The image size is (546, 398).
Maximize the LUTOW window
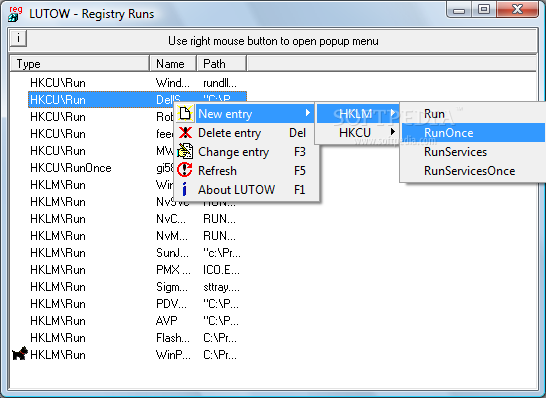[x=484, y=9]
